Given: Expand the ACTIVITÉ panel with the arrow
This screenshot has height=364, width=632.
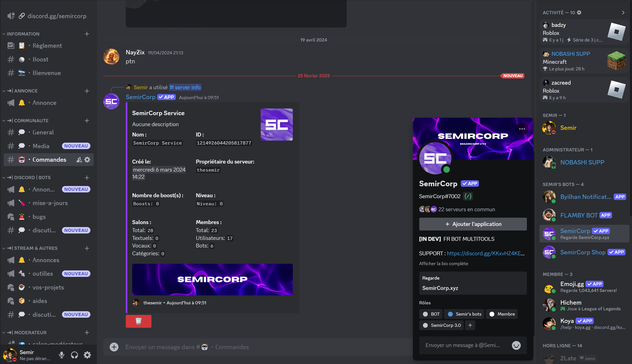Looking at the screenshot, I should click(x=624, y=12).
